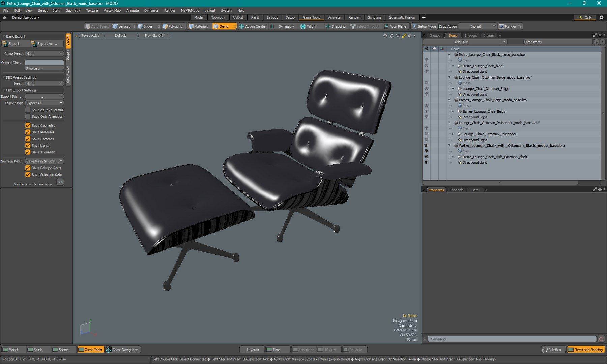Click the viewport move/pan icon
607x364 pixels.
385,36
